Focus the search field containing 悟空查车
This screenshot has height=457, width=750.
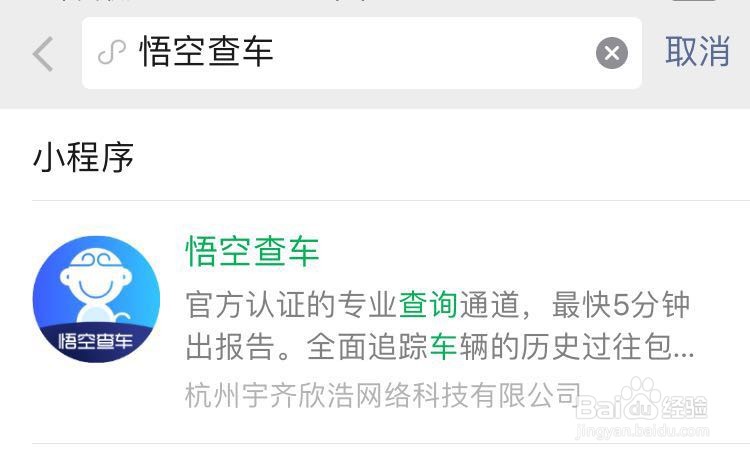tap(362, 53)
